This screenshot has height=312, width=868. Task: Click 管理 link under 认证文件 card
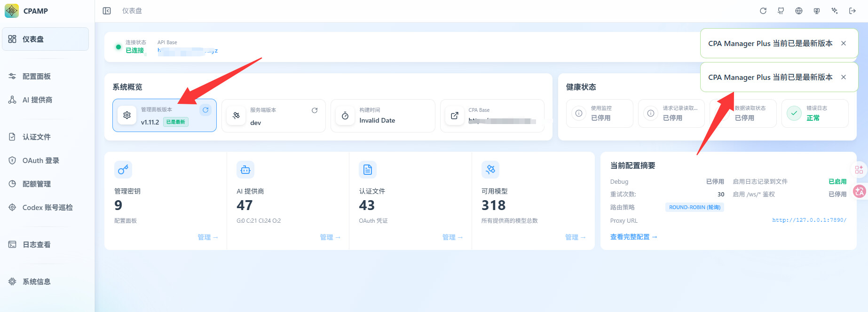(x=453, y=237)
